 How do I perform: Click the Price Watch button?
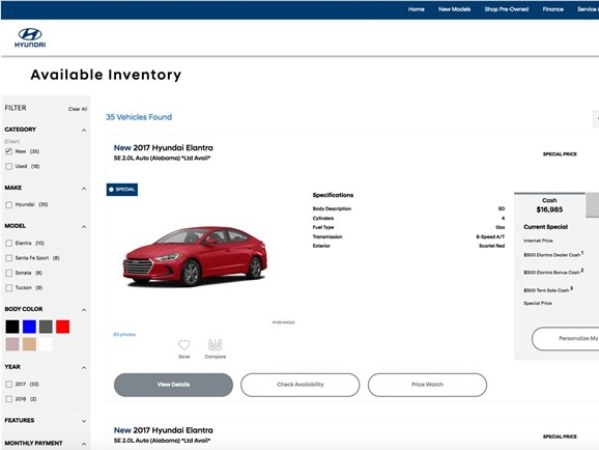point(427,385)
